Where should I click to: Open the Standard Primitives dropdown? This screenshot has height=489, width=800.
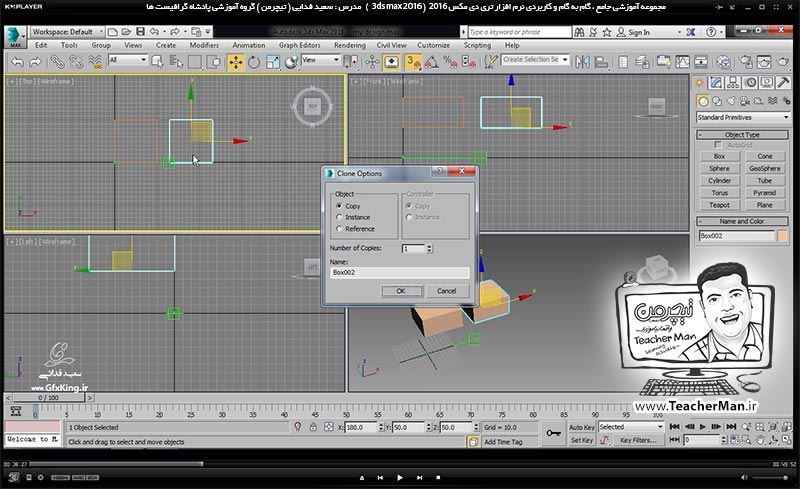click(x=743, y=117)
